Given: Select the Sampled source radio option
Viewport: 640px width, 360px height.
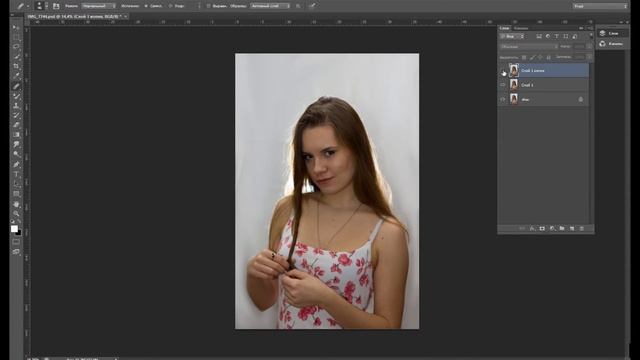Looking at the screenshot, I should [146, 6].
